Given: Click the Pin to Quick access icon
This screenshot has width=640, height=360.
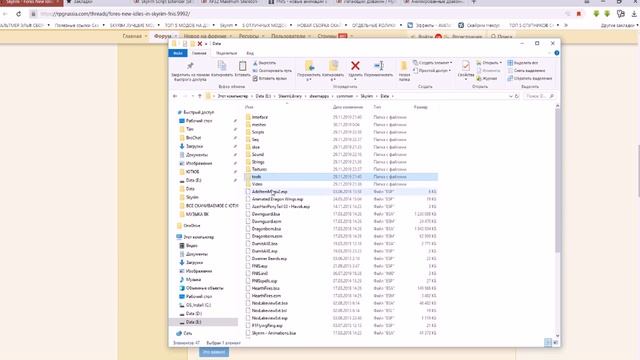Looking at the screenshot, I should coord(190,66).
